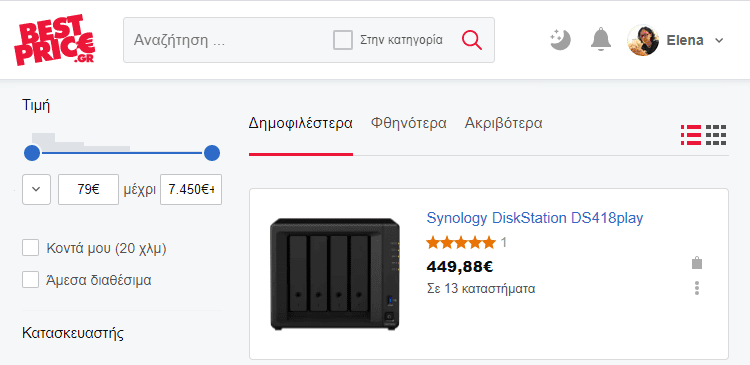Switch to list view layout icon

click(691, 135)
